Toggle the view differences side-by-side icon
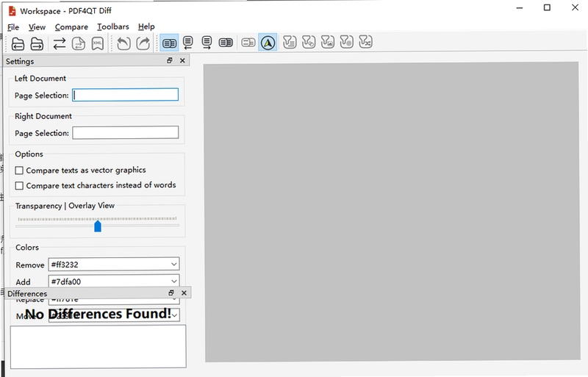 (x=169, y=43)
